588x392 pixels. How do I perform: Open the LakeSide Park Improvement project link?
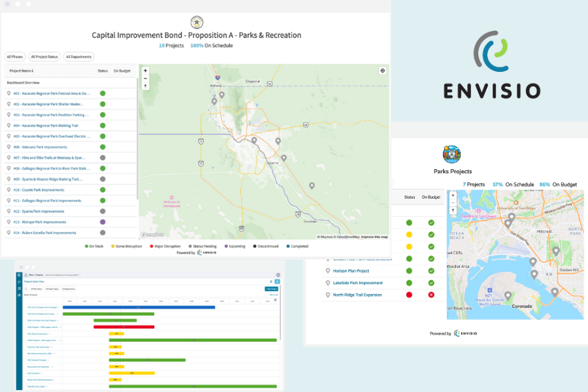click(357, 283)
